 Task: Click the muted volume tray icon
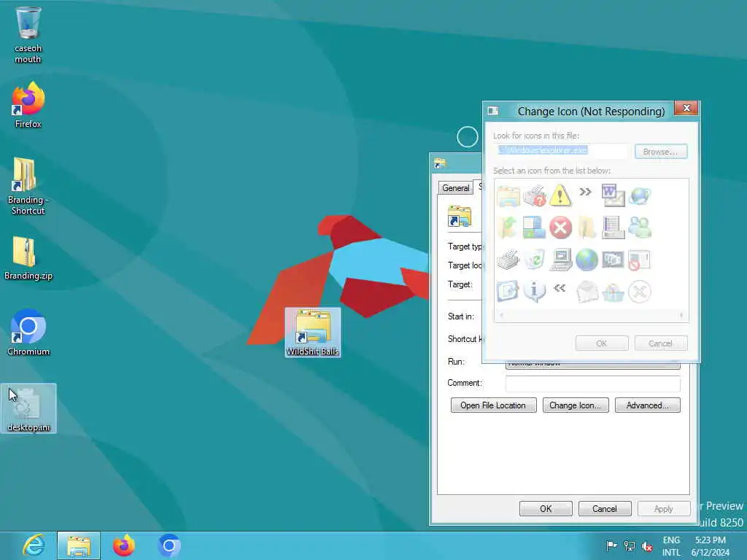[647, 545]
